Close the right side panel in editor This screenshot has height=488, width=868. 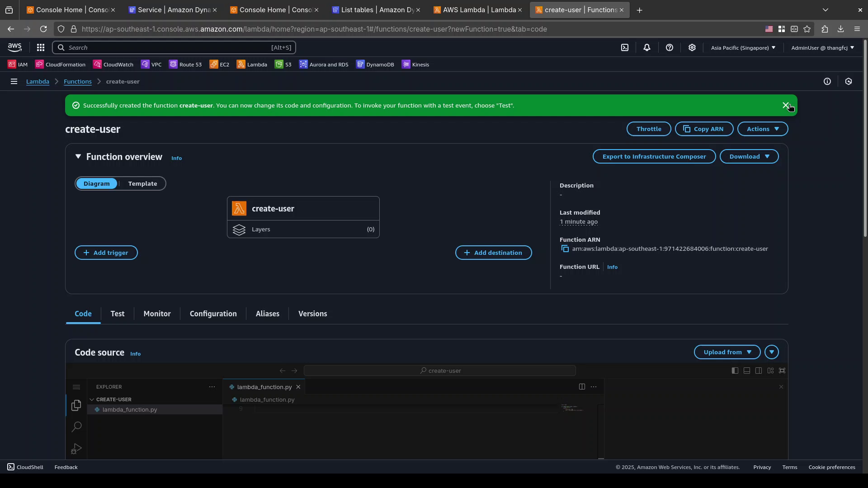tap(781, 387)
